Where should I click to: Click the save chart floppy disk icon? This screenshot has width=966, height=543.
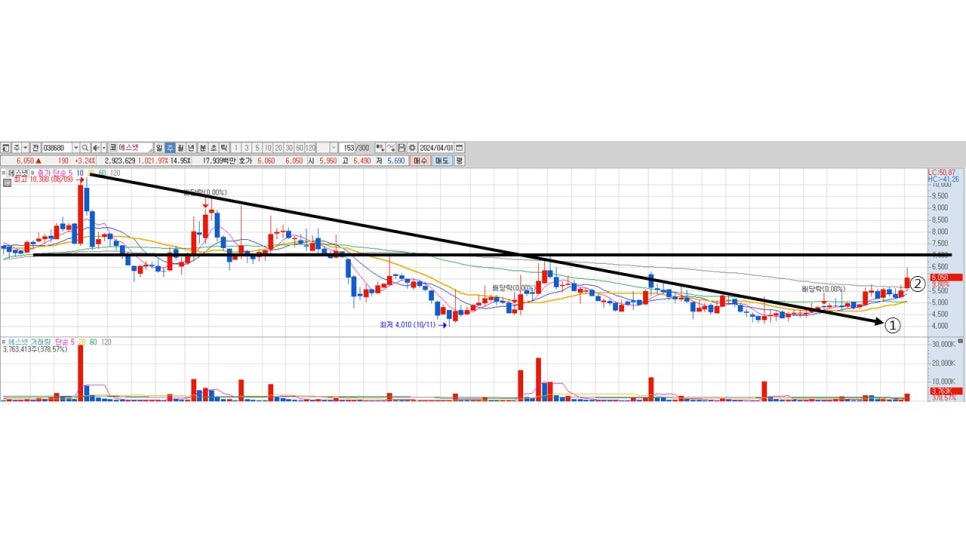402,148
